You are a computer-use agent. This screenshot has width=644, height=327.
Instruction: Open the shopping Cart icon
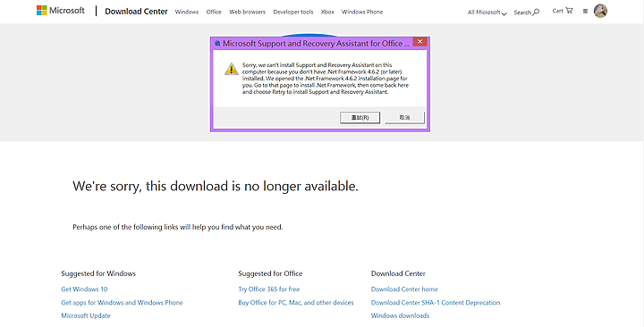(x=569, y=10)
